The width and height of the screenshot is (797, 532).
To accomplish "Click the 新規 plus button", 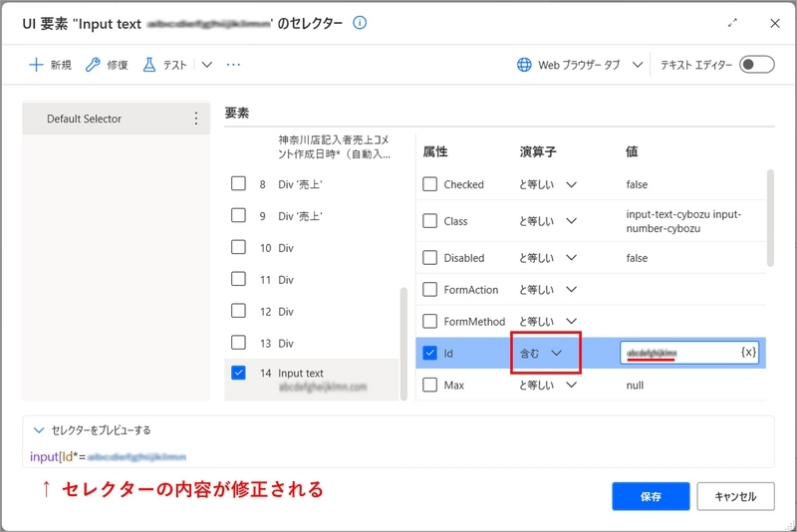I will 50,65.
